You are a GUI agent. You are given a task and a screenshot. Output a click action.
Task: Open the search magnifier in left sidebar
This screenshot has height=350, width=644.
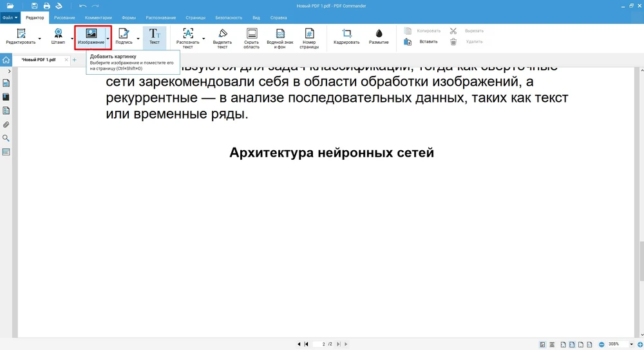pyautogui.click(x=6, y=138)
